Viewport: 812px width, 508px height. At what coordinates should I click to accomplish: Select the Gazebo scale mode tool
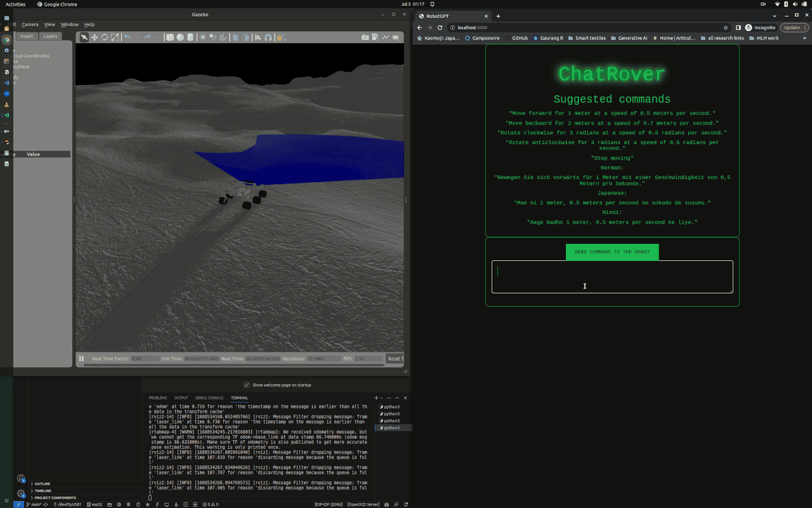pos(115,37)
